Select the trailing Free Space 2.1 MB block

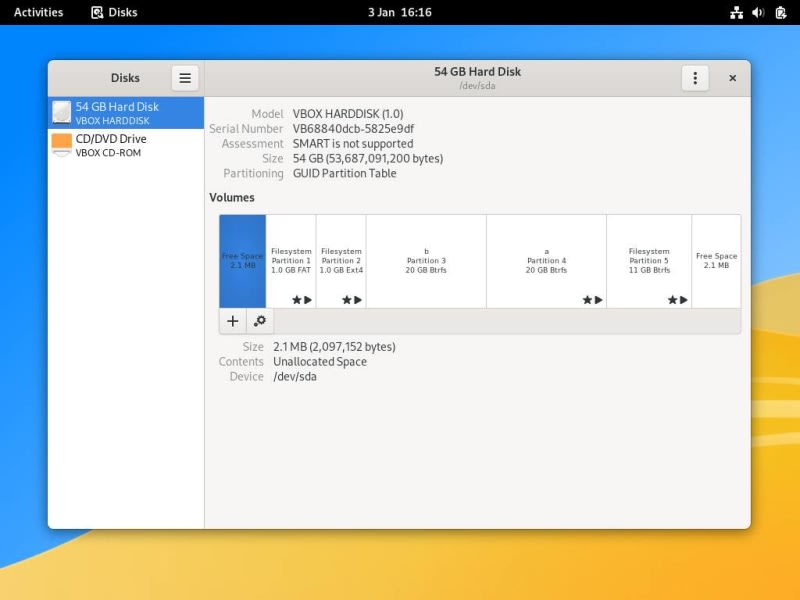pos(716,261)
